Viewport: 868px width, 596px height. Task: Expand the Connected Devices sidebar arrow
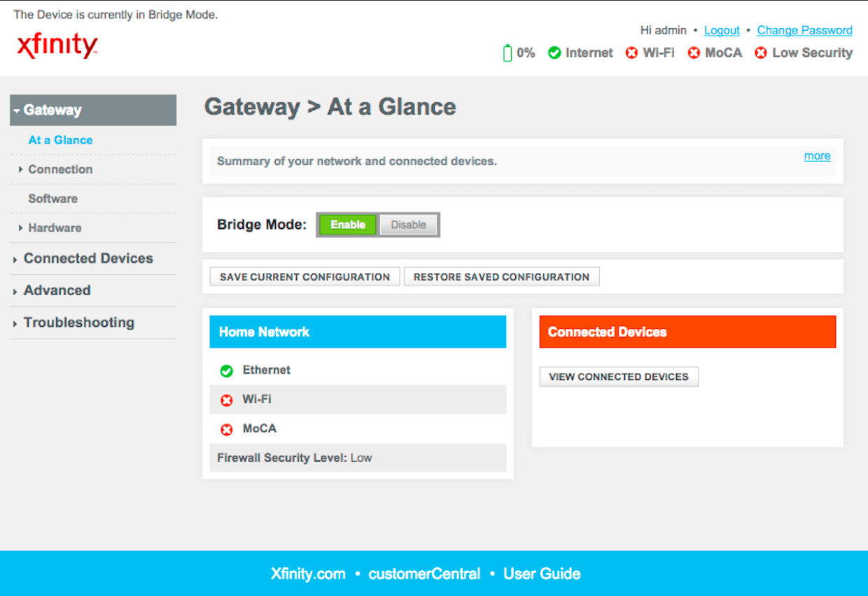[x=15, y=260]
